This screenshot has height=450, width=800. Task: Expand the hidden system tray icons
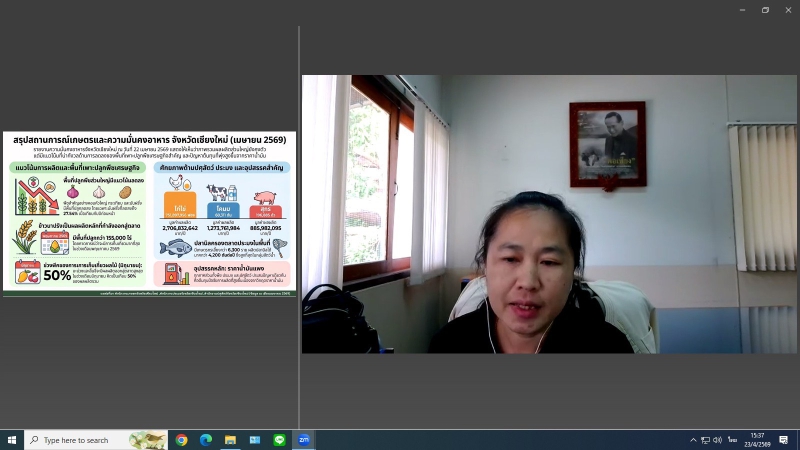point(693,440)
